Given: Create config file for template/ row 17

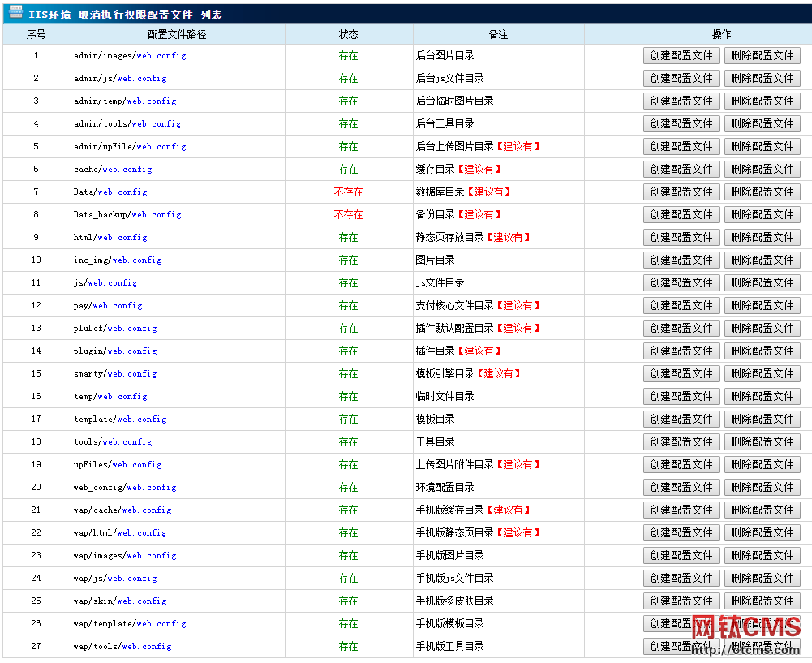Looking at the screenshot, I should tap(681, 419).
